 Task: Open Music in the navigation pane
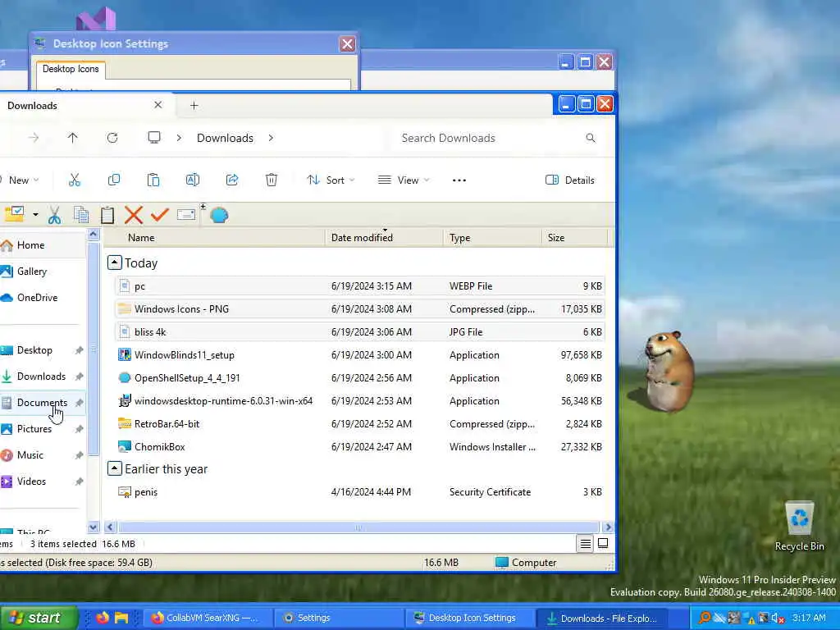click(x=43, y=454)
